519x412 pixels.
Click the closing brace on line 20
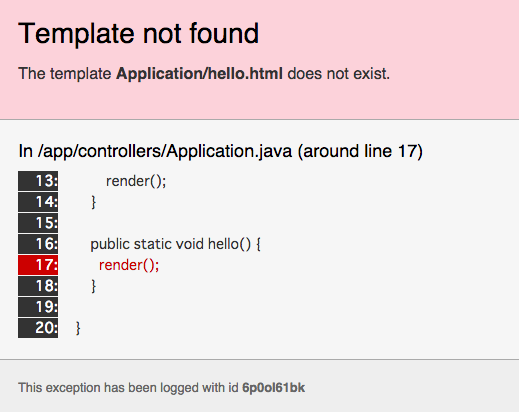click(x=78, y=328)
